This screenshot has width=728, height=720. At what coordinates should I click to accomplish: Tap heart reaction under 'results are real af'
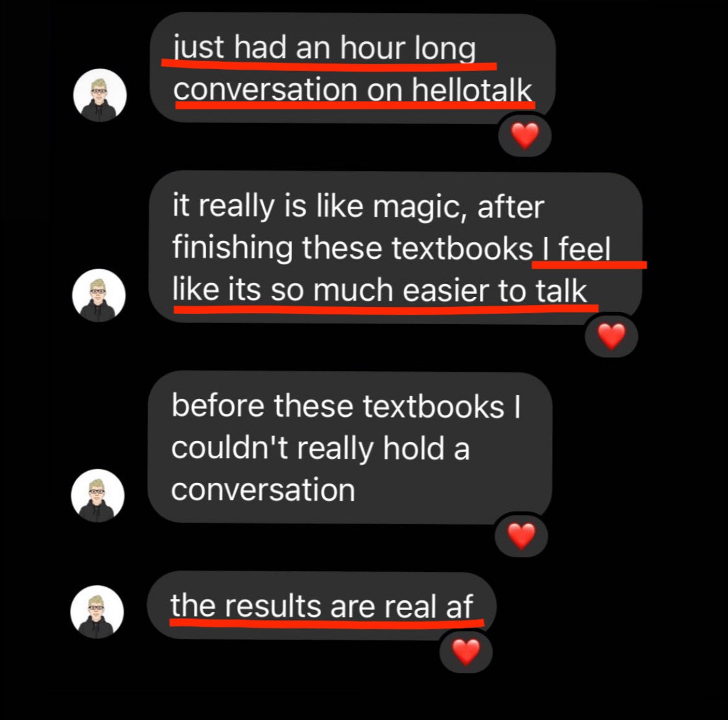(466, 651)
